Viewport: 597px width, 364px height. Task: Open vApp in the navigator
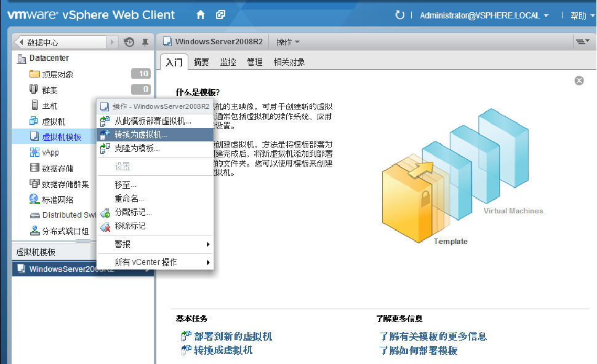(x=50, y=152)
